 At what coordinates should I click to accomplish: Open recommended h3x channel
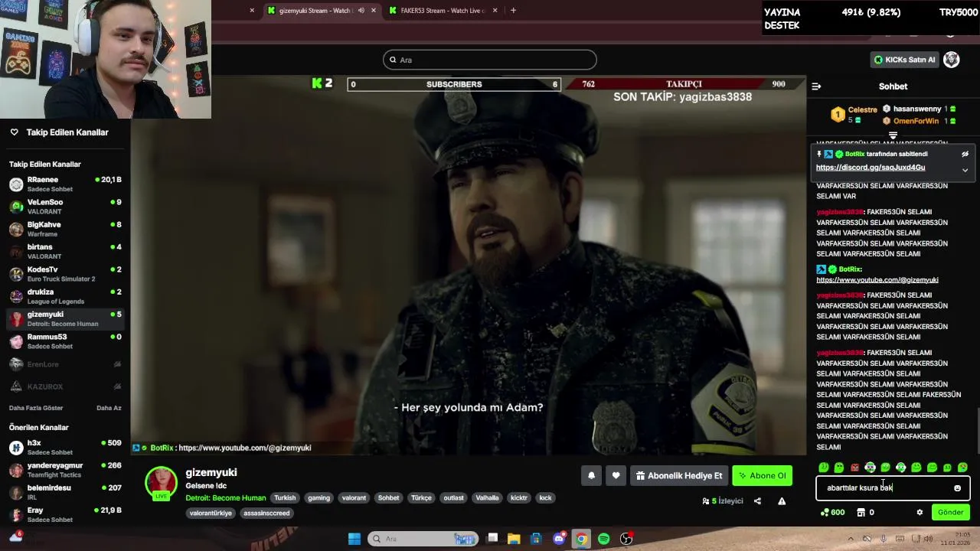click(65, 448)
